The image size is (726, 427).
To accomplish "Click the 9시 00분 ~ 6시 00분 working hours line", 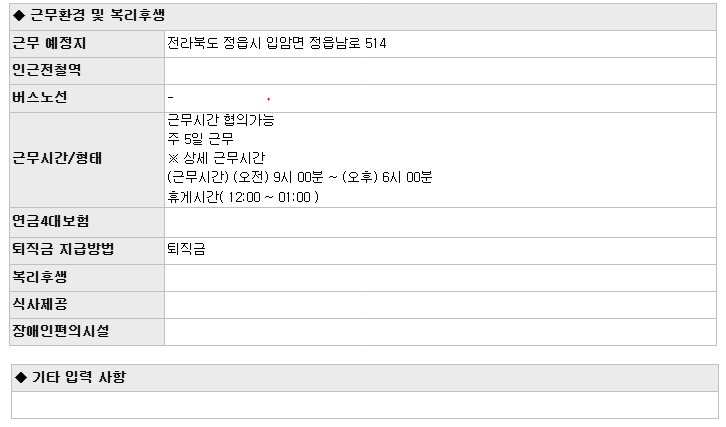I will pos(299,177).
